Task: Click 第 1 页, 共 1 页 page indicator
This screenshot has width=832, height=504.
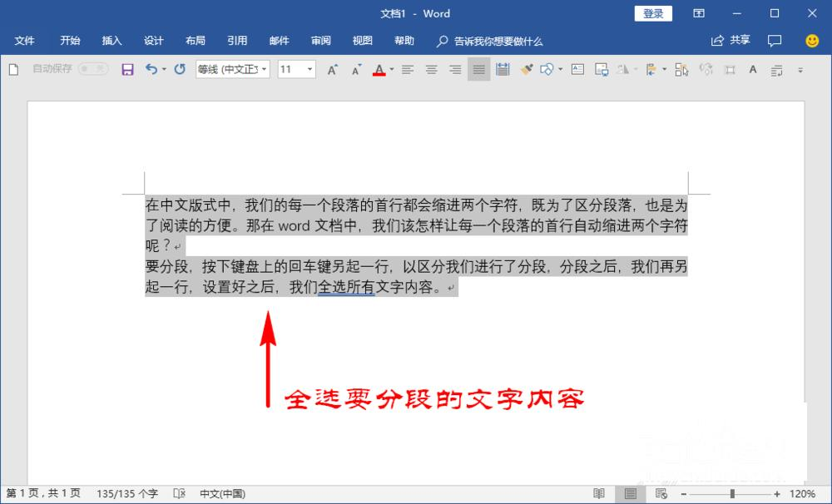Action: click(x=43, y=493)
